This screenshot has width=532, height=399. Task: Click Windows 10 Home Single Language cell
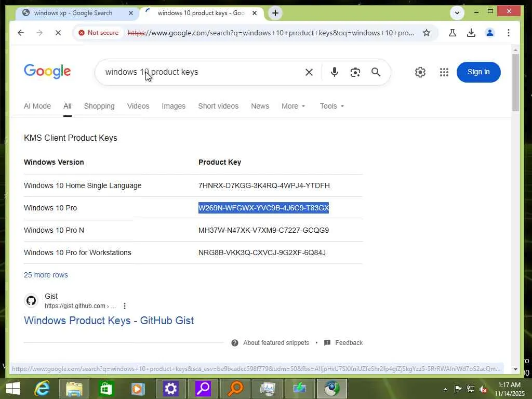tap(83, 185)
